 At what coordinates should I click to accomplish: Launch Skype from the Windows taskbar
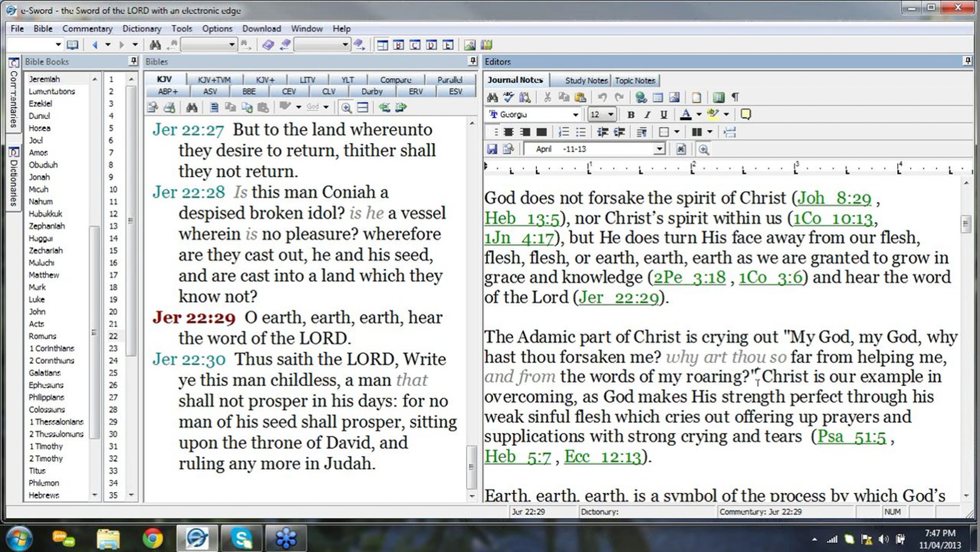click(242, 538)
